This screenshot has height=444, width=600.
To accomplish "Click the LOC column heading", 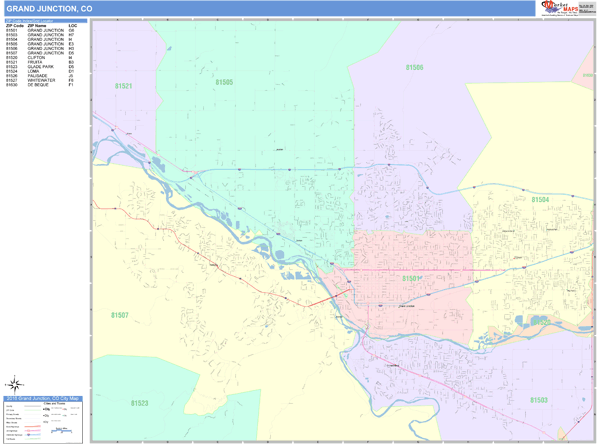I will (x=73, y=26).
